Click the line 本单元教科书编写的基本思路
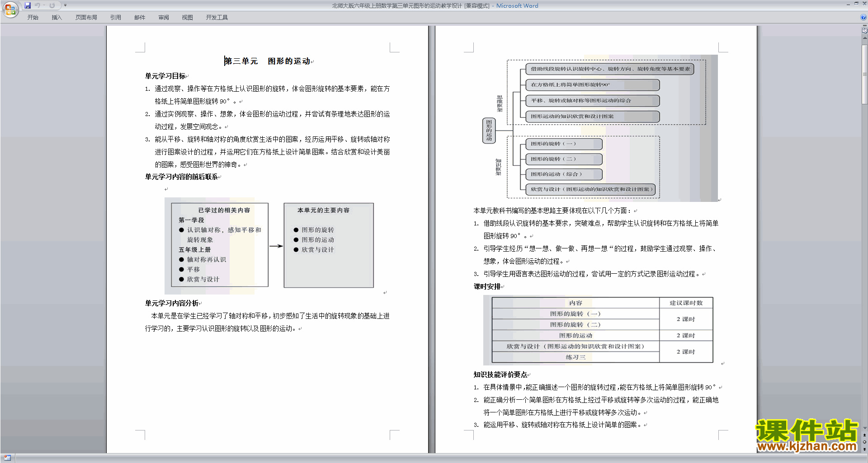 (x=552, y=210)
